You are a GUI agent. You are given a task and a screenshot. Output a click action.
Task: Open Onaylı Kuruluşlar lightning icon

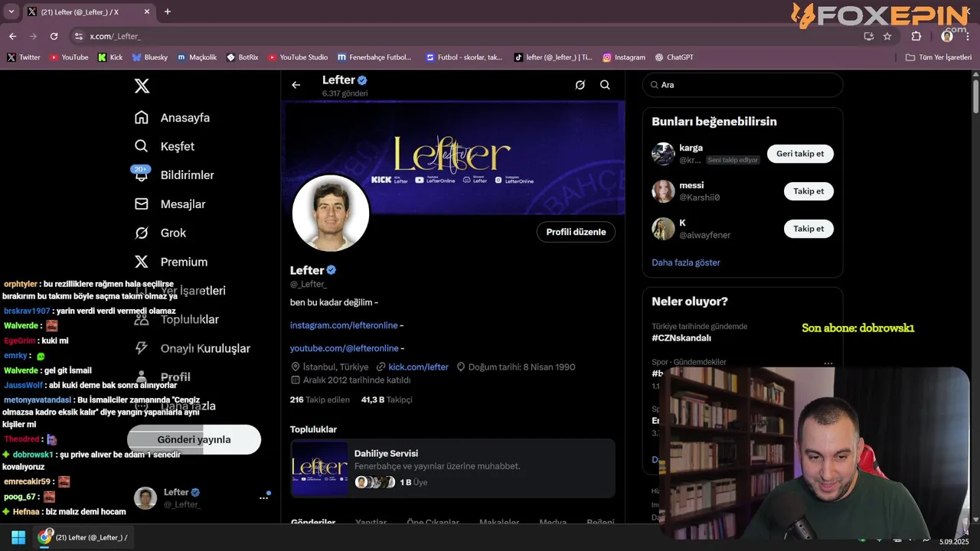[142, 348]
